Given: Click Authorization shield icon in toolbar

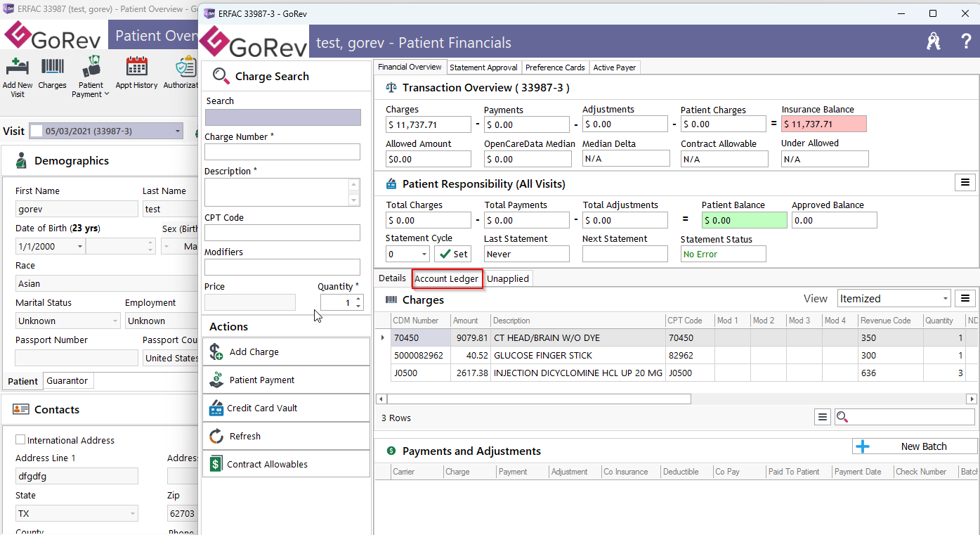Looking at the screenshot, I should [x=185, y=67].
